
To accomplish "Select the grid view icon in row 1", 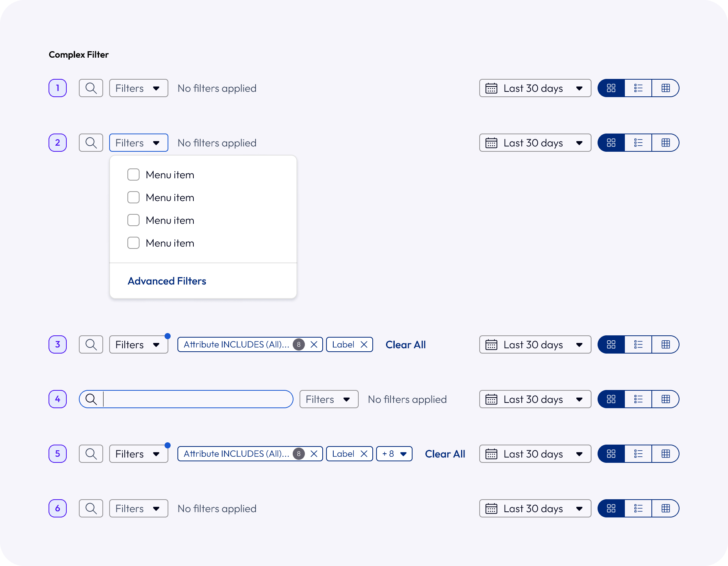I will pos(611,88).
